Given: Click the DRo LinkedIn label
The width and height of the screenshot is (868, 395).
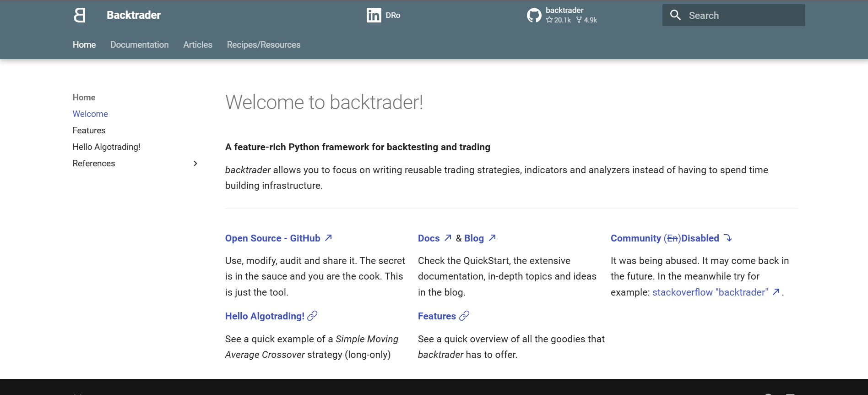Looking at the screenshot, I should pos(393,15).
